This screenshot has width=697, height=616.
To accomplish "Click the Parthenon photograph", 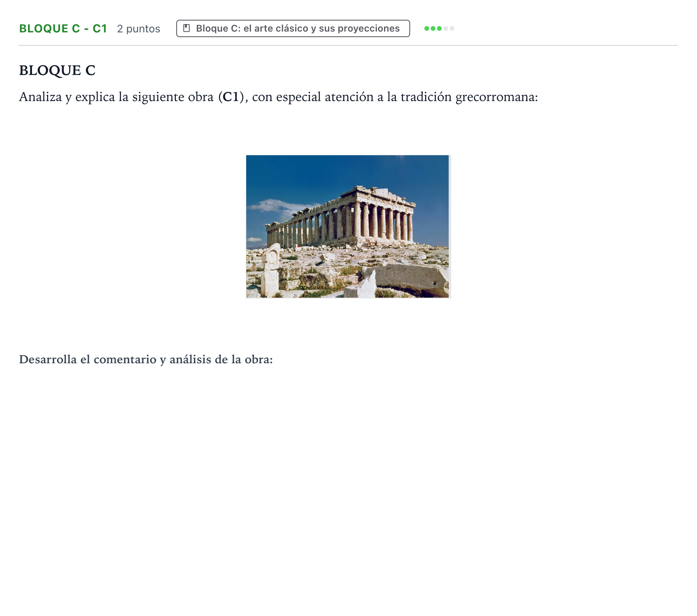I will [x=348, y=227].
